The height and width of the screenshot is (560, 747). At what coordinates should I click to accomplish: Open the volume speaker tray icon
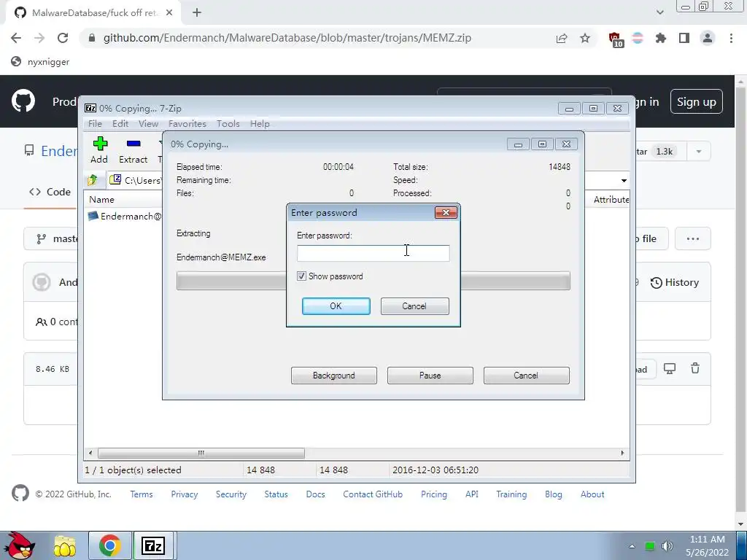click(667, 546)
